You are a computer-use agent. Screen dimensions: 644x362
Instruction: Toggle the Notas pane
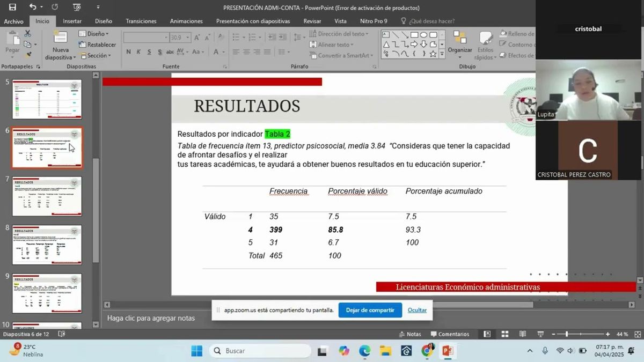(410, 334)
